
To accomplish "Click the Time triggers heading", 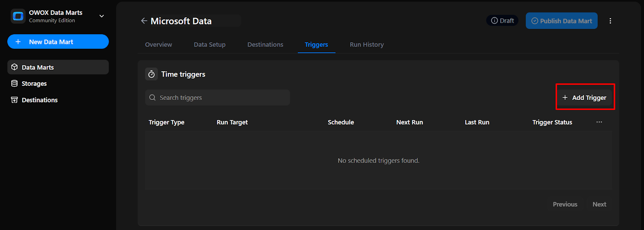I will (183, 74).
